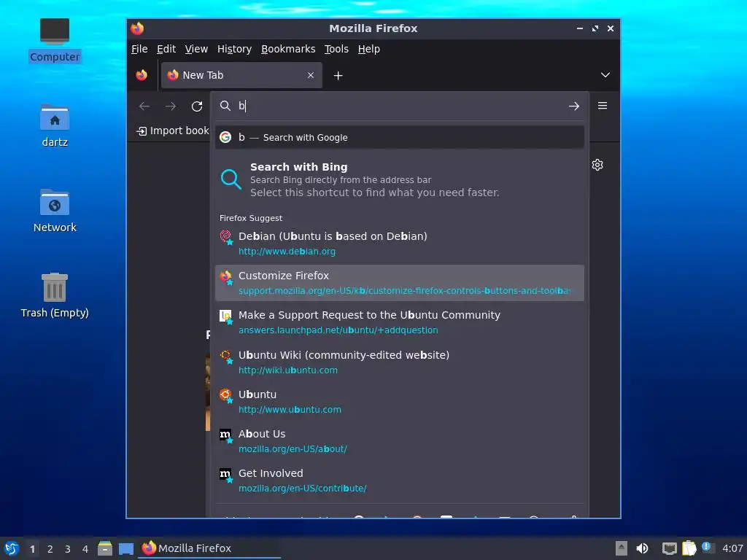Open a new tab with the plus button
Screen dimensions: 747x560
click(x=338, y=75)
